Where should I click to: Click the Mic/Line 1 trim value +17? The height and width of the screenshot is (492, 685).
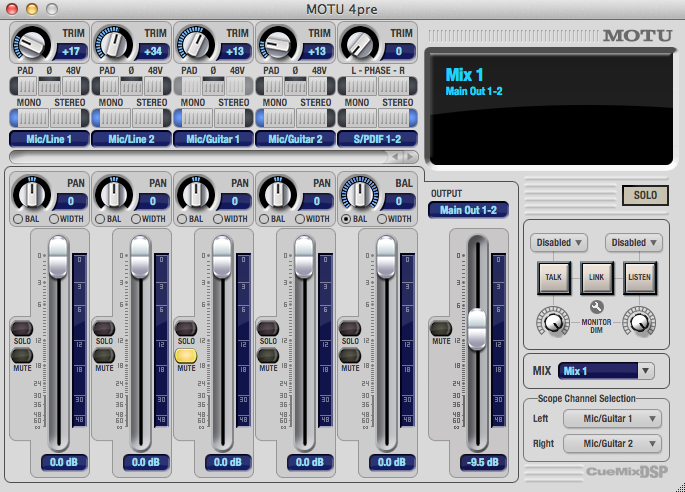pos(71,52)
